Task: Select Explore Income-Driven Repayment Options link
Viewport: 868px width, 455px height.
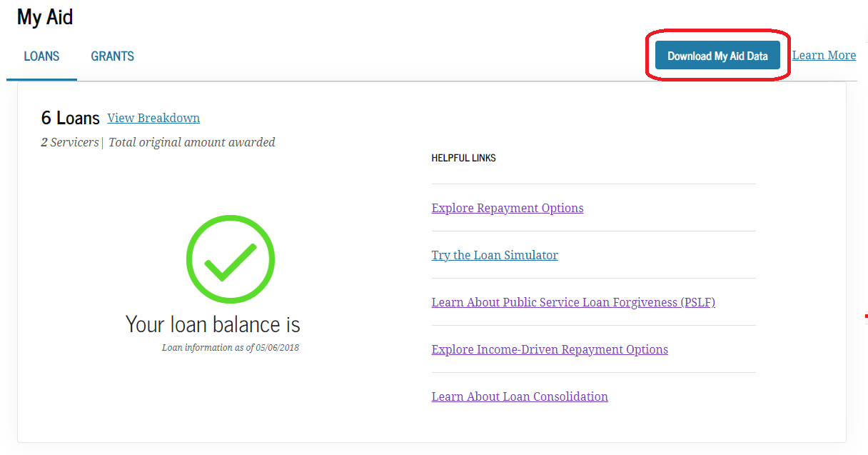Action: pyautogui.click(x=550, y=349)
